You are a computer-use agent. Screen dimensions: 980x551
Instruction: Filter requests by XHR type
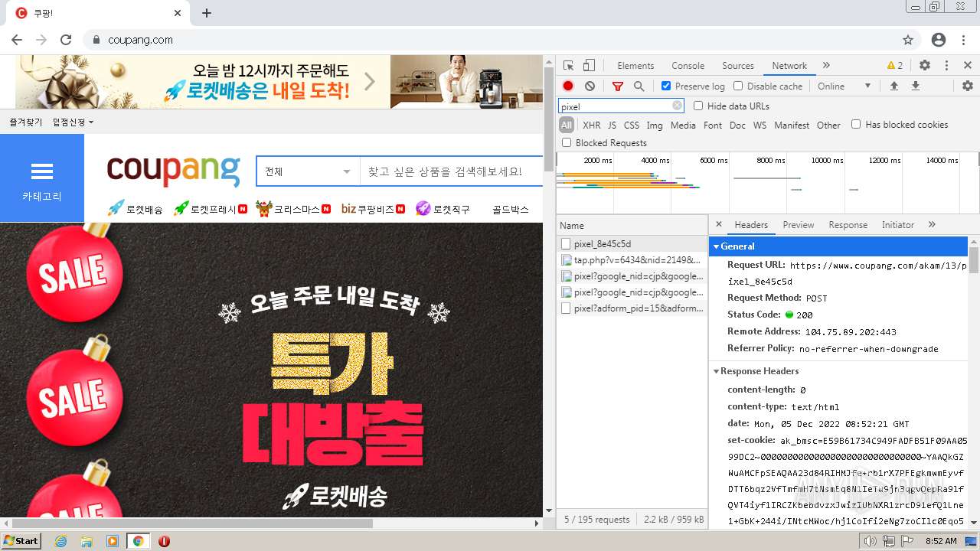[592, 126]
